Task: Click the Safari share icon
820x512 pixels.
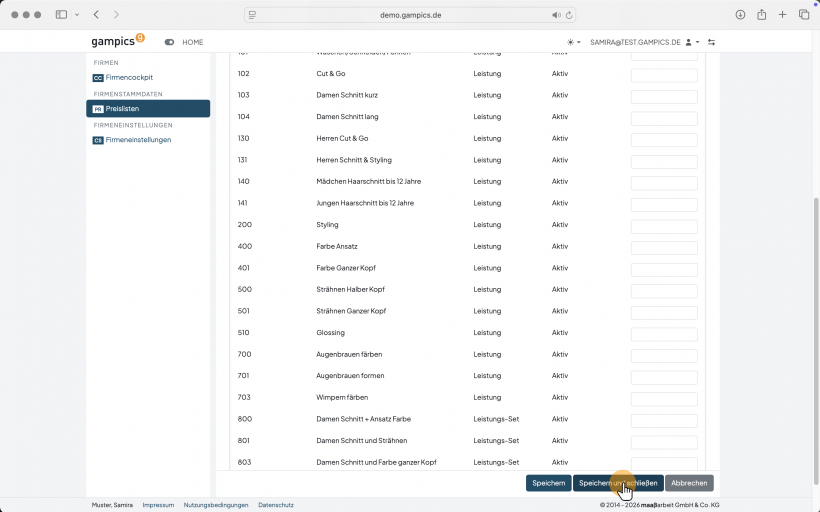Action: [761, 15]
